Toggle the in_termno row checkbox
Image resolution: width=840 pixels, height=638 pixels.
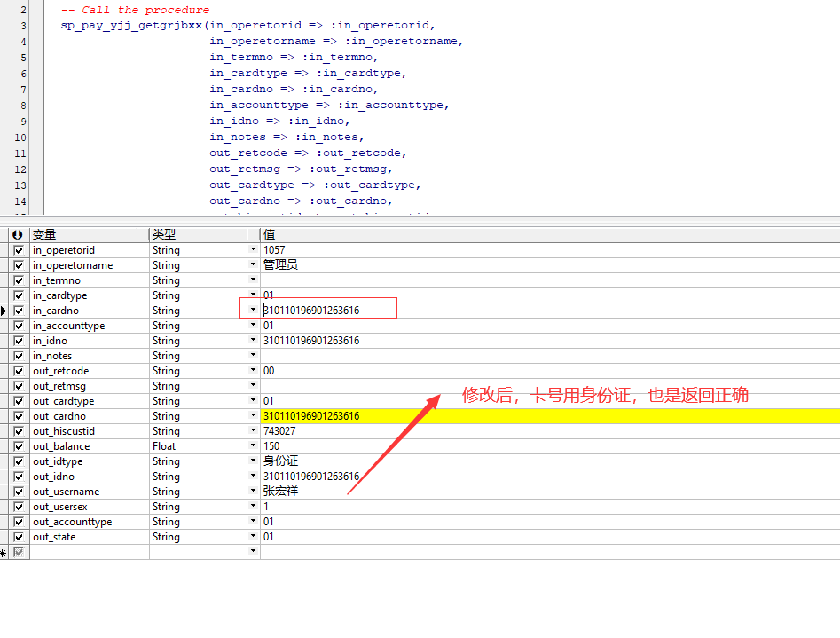point(19,280)
